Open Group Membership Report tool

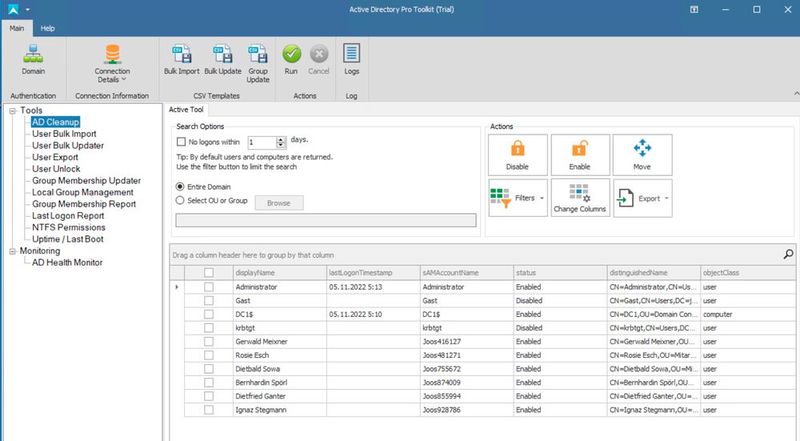click(x=84, y=204)
